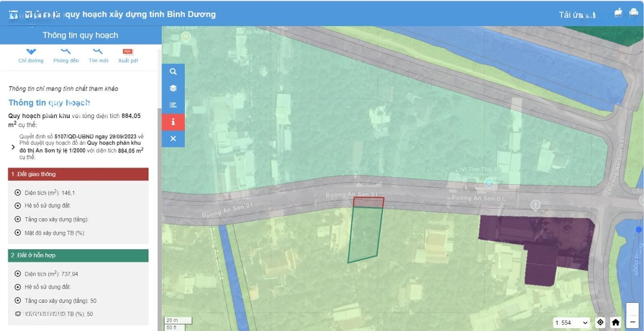Click the Android app download icon
Viewport: 644px width, 331px height.
point(633,13)
